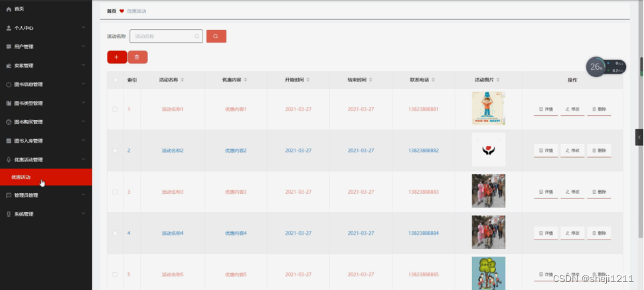Image resolution: width=644 pixels, height=290 pixels.
Task: Select the 优惠活动 submenu item
Action: [46, 177]
